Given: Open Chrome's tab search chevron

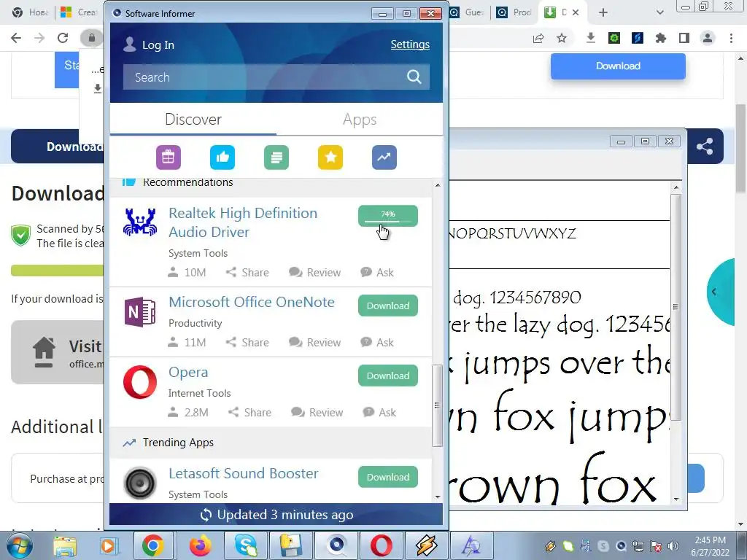Looking at the screenshot, I should tap(659, 13).
